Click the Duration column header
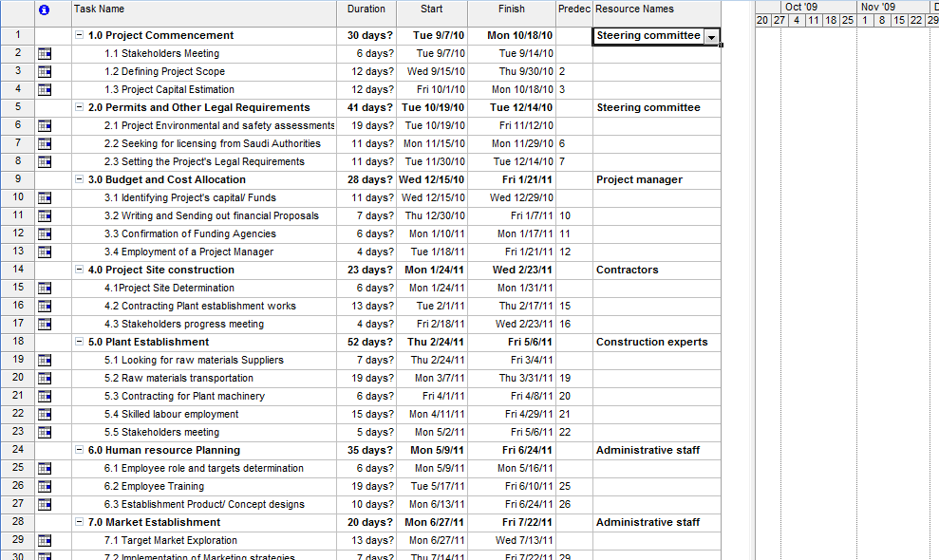The height and width of the screenshot is (560, 939). click(x=366, y=9)
